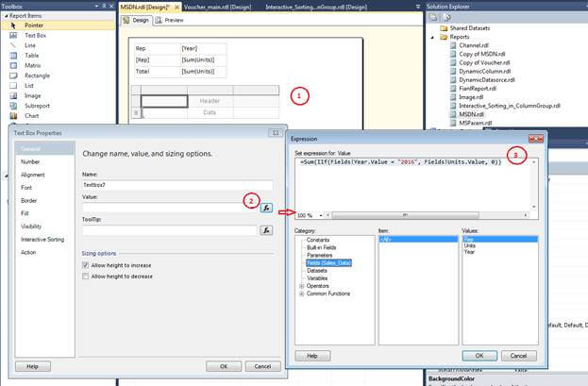Select the List report item

coord(29,86)
